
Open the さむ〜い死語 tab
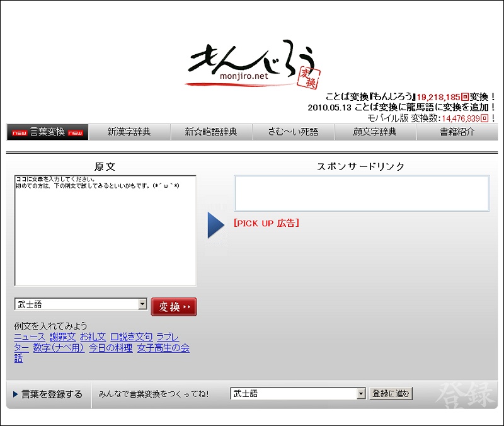(293, 132)
